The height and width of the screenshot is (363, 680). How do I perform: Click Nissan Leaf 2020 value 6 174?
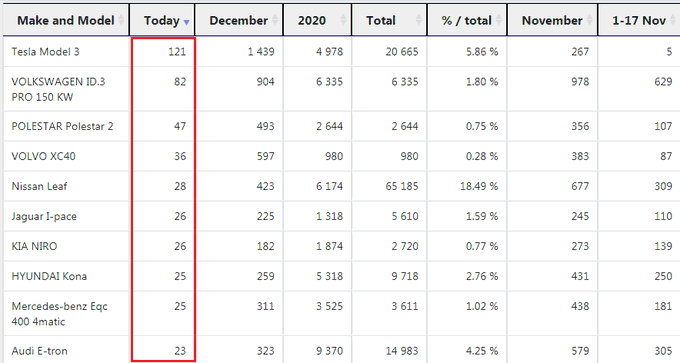click(x=329, y=186)
